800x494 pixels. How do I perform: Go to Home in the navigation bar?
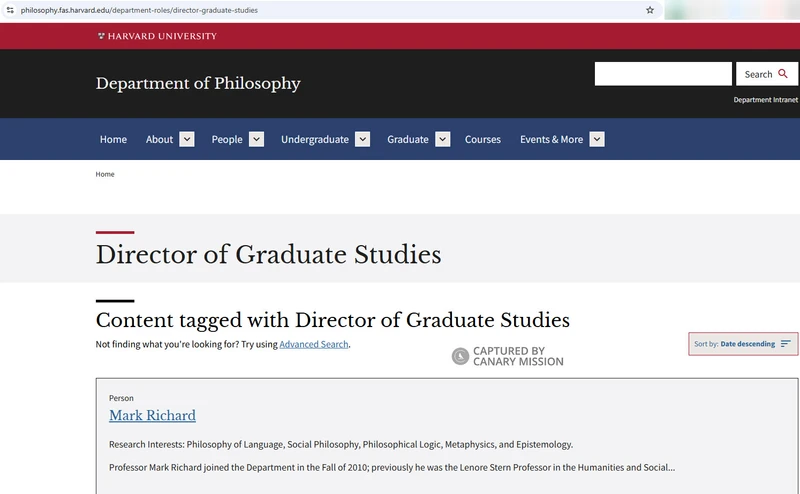point(113,139)
